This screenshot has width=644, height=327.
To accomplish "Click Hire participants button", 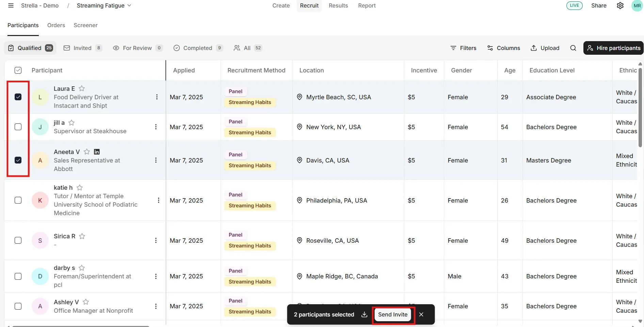I will [x=614, y=48].
